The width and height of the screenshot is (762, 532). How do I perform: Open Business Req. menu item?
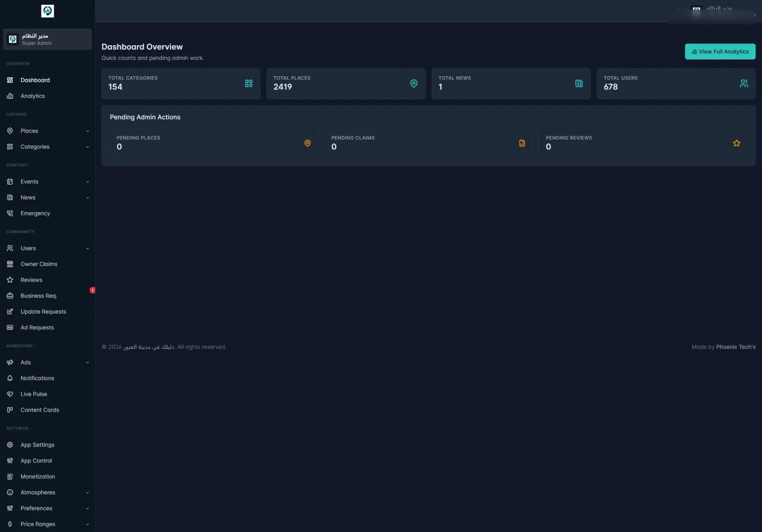48,296
